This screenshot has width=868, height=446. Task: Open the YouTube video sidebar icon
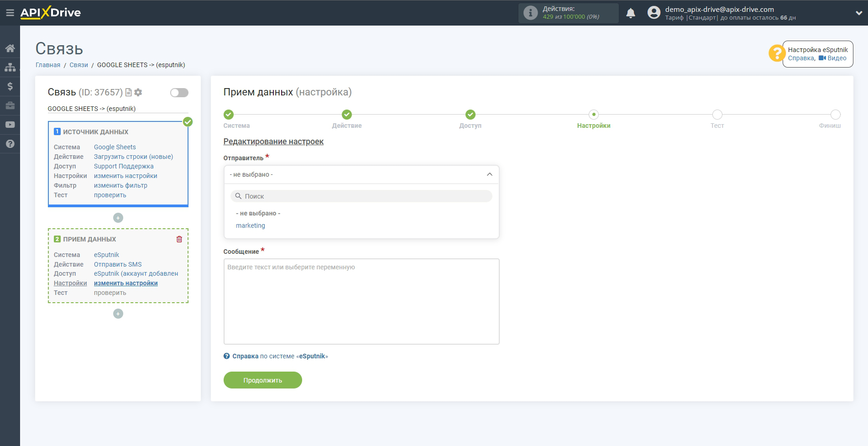tap(10, 125)
